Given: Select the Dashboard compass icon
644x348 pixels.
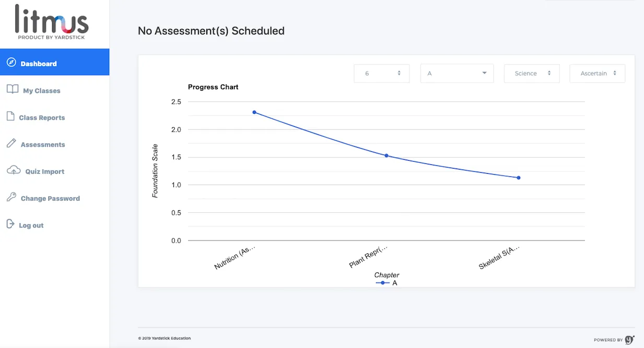Looking at the screenshot, I should (x=10, y=62).
